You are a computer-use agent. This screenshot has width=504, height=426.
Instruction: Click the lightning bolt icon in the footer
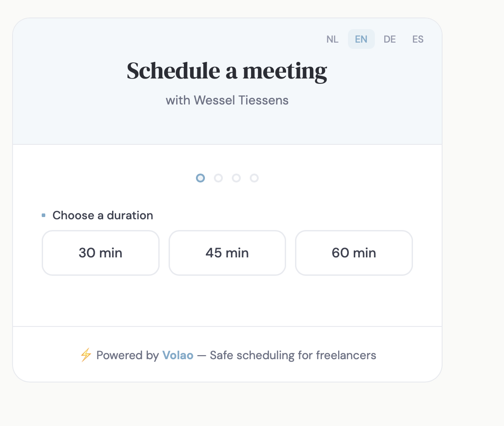coord(86,355)
